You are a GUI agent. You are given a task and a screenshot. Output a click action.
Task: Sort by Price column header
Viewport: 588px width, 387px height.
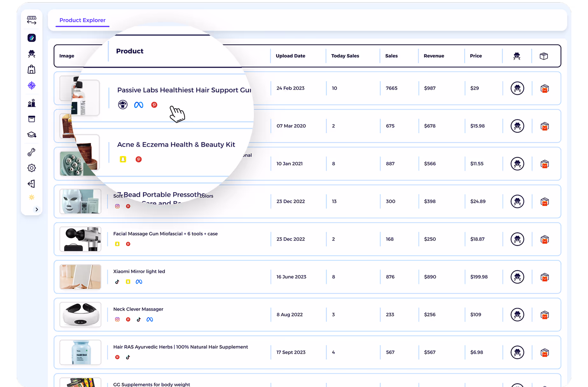tap(476, 56)
